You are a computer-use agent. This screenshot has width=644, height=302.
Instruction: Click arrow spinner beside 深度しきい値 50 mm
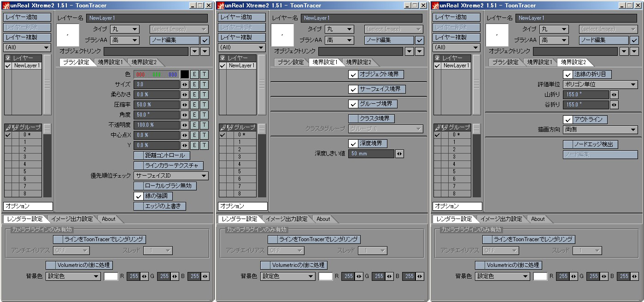(399, 154)
